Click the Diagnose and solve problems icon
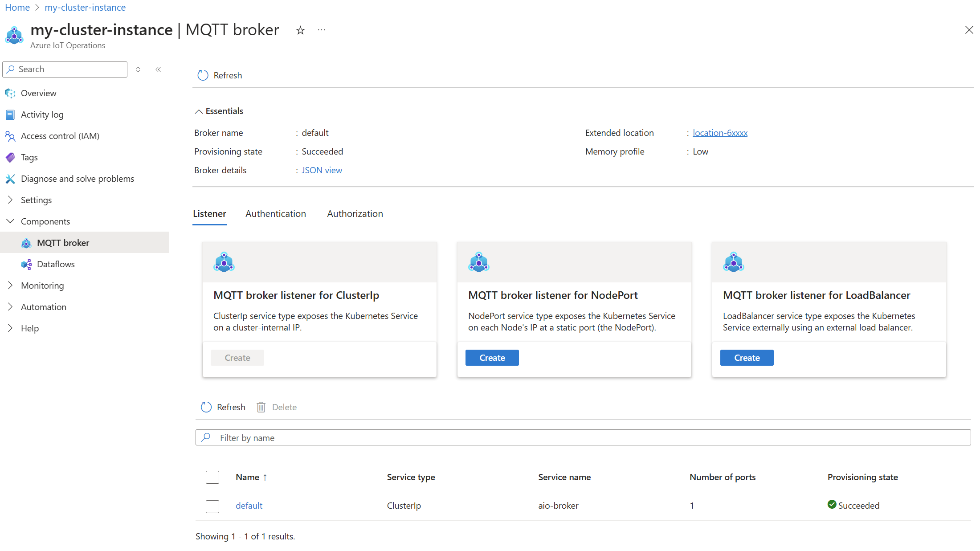Image resolution: width=980 pixels, height=551 pixels. coord(10,178)
